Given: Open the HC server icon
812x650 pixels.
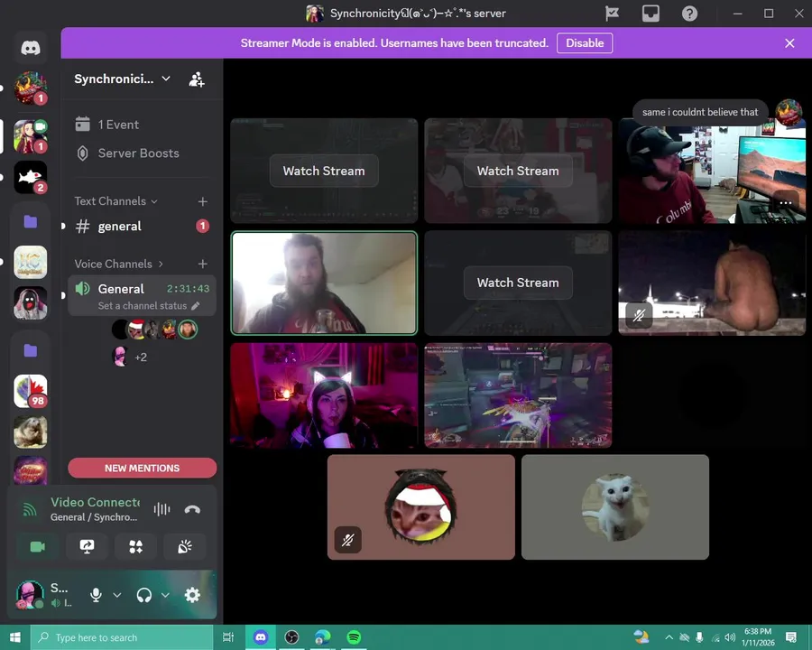Looking at the screenshot, I should pyautogui.click(x=31, y=263).
